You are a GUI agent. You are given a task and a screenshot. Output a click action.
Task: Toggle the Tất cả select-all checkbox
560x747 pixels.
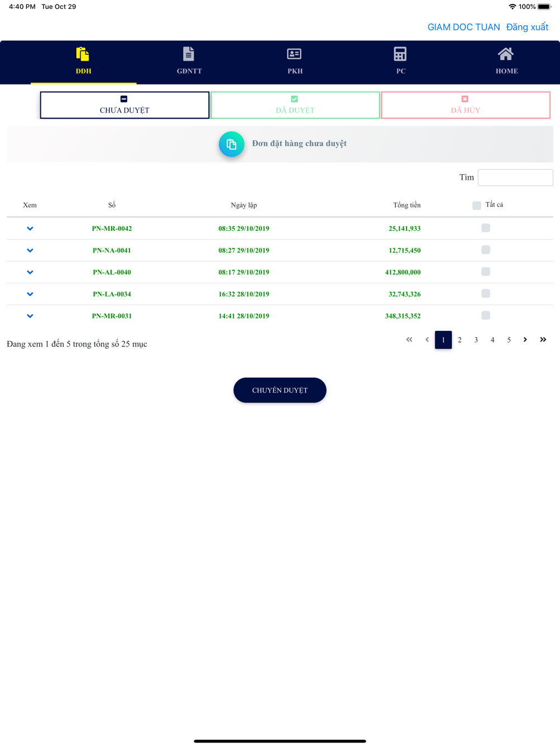click(477, 206)
